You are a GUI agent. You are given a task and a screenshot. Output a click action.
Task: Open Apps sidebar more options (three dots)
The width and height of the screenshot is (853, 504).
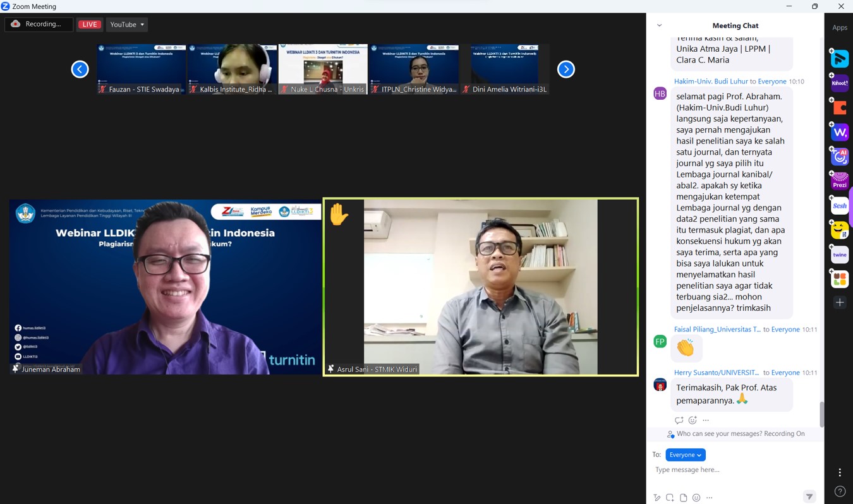click(840, 472)
